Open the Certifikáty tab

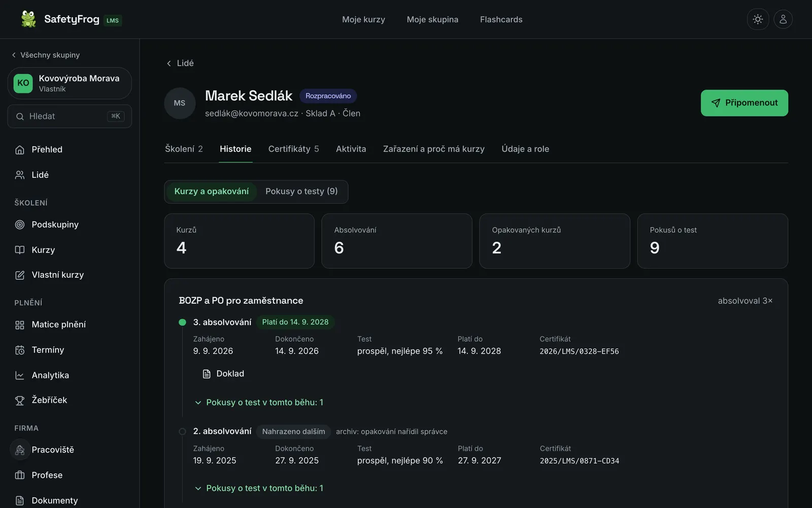click(x=293, y=149)
